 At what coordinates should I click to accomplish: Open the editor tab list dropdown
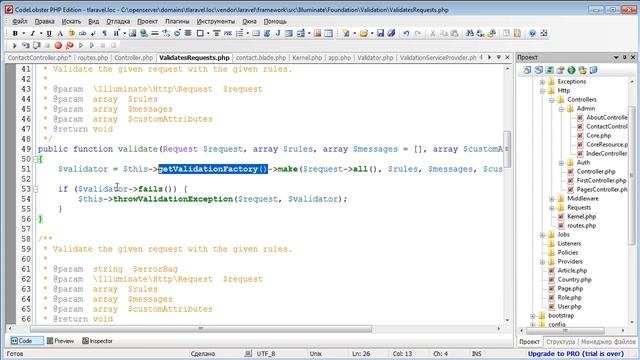(499, 58)
